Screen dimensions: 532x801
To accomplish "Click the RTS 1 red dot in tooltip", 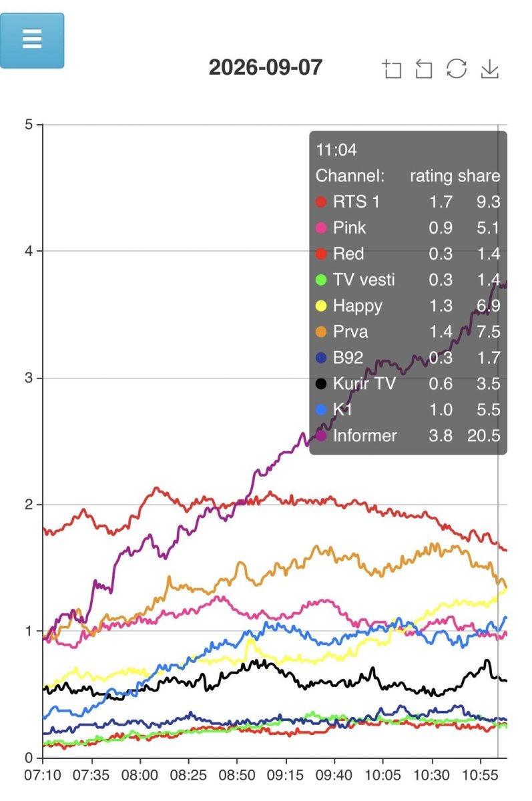I will (x=321, y=202).
